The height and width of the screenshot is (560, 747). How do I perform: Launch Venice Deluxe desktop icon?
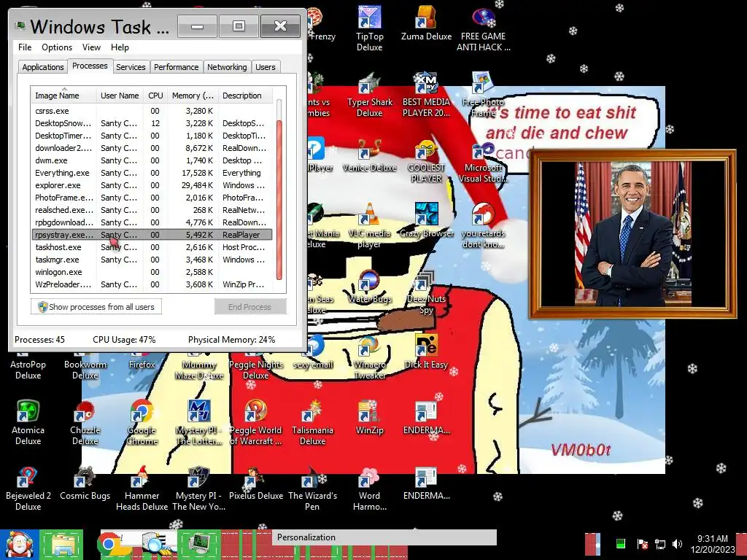click(x=369, y=156)
